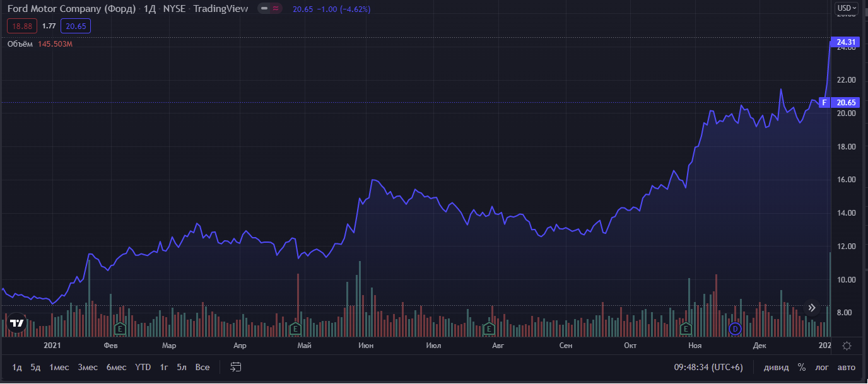Toggle percent scale with the % button
This screenshot has height=384, width=868.
pyautogui.click(x=802, y=367)
